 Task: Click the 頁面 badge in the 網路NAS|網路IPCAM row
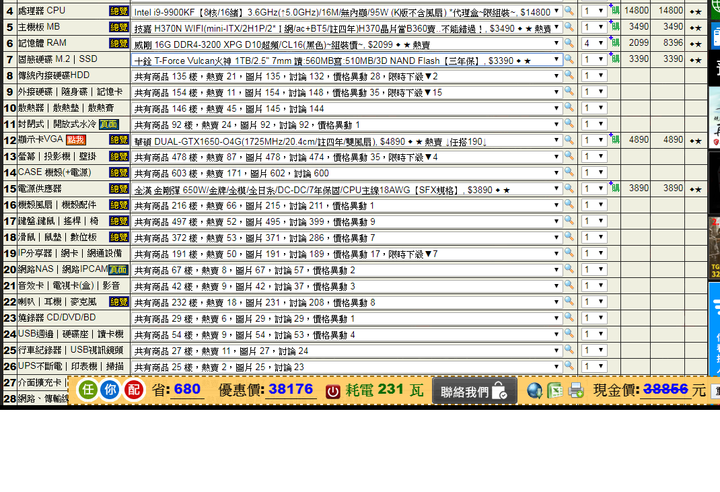point(118,270)
